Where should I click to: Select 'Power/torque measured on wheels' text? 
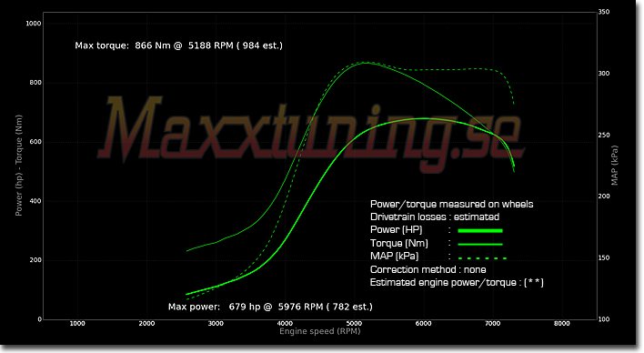451,204
